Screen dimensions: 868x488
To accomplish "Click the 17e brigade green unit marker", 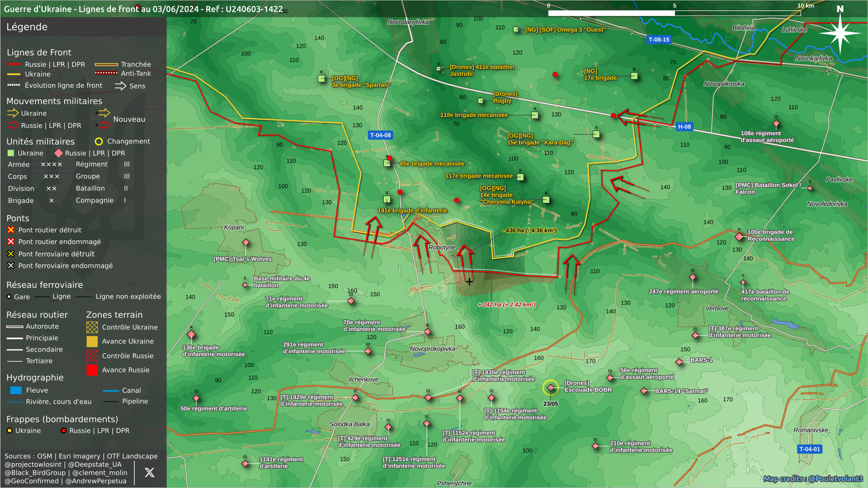I will 634,76.
